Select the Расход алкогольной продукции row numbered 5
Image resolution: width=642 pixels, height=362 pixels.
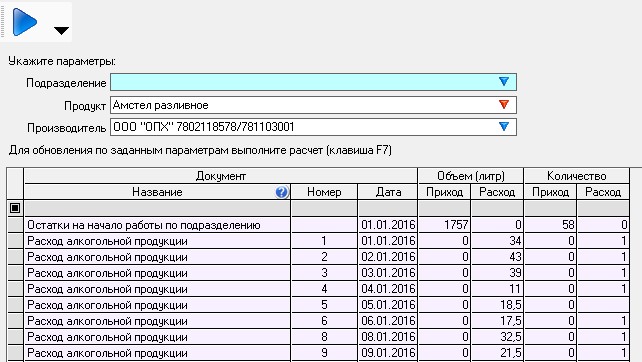point(319,305)
